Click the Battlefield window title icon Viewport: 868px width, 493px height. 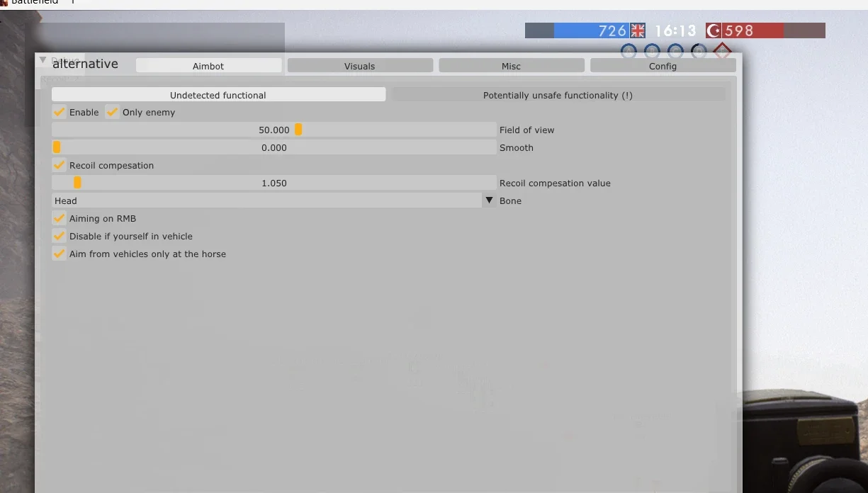[x=4, y=2]
